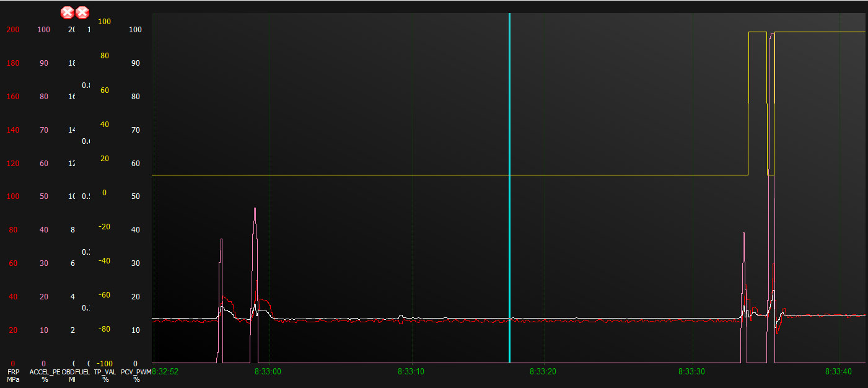This screenshot has width=868, height=388.
Task: Click the white 100 tick atop PCV_PWM axis
Action: coord(135,30)
